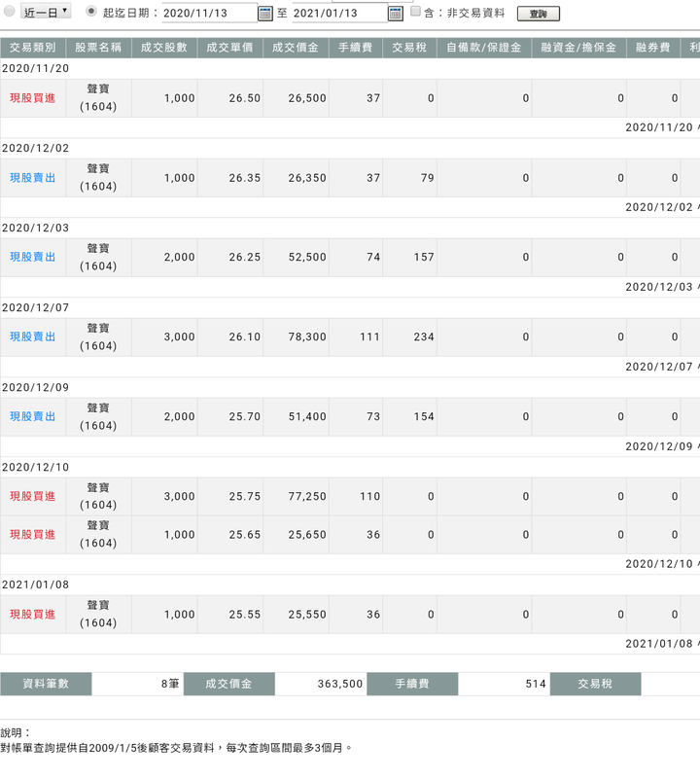Open the 近一日 period dropdown
This screenshot has width=700, height=779.
[46, 12]
